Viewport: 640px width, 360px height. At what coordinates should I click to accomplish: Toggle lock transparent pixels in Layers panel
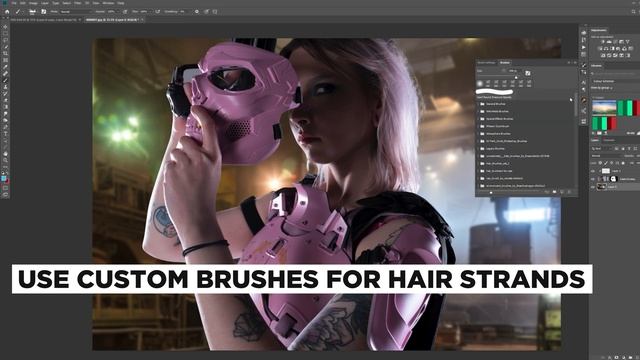(600, 163)
